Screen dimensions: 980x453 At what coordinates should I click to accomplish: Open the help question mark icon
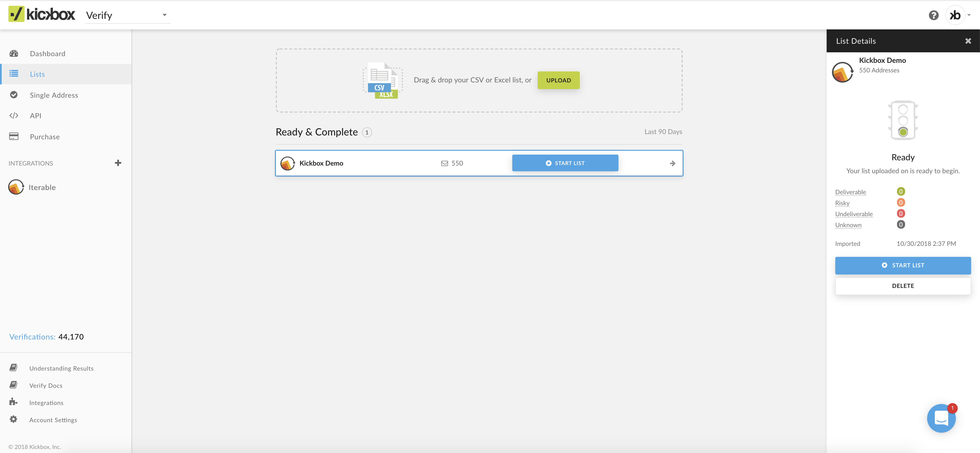934,15
